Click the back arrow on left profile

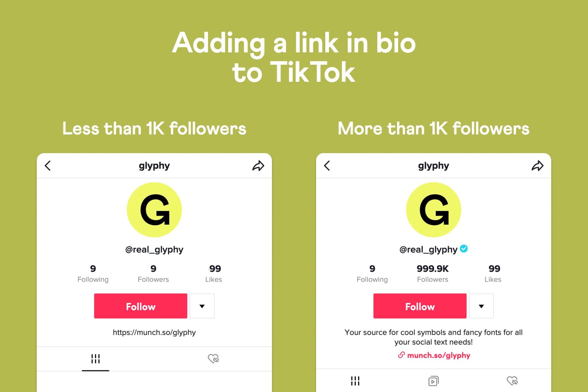point(49,168)
